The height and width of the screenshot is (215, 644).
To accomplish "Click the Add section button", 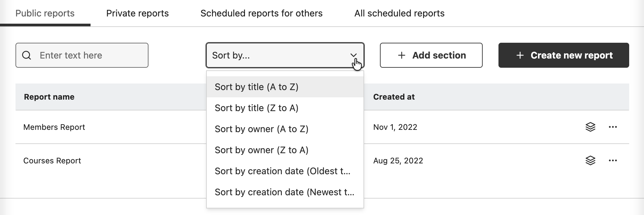I will (x=431, y=55).
